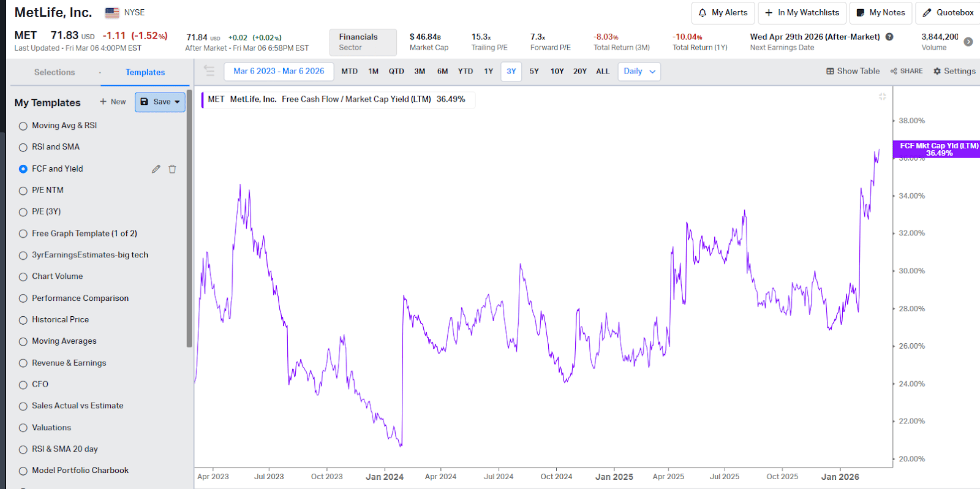Click the templates list scrollbar
Image resolution: width=980 pixels, height=489 pixels.
[x=189, y=219]
